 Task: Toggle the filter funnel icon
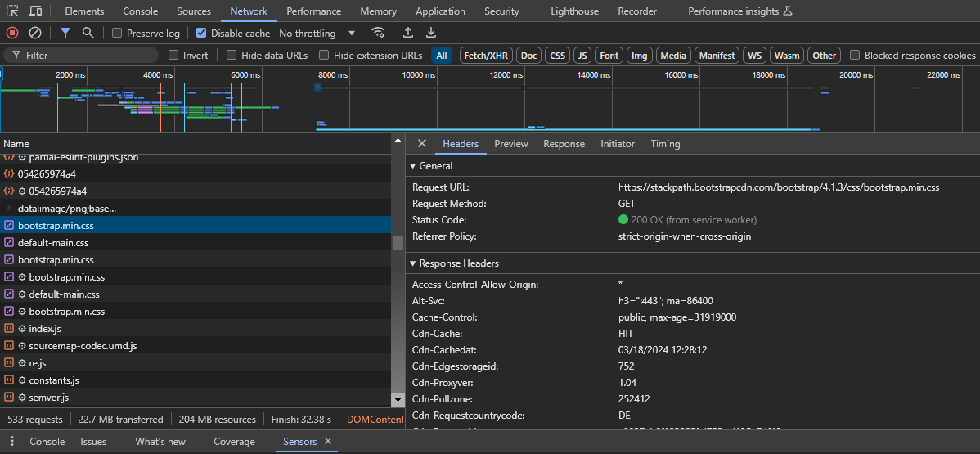pyautogui.click(x=65, y=33)
